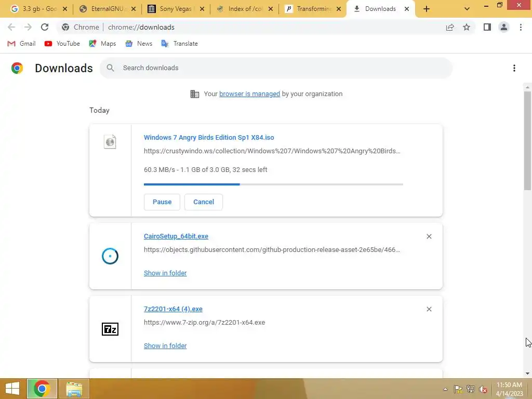Screen dimensions: 532x399
Task: Open the Translate bookmark
Action: pyautogui.click(x=179, y=44)
